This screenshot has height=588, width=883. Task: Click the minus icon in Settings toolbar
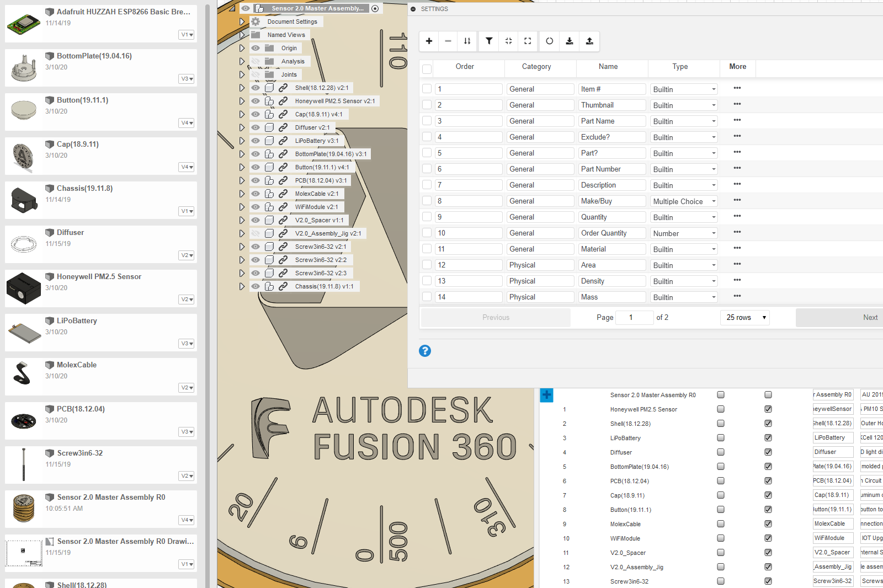pyautogui.click(x=448, y=41)
